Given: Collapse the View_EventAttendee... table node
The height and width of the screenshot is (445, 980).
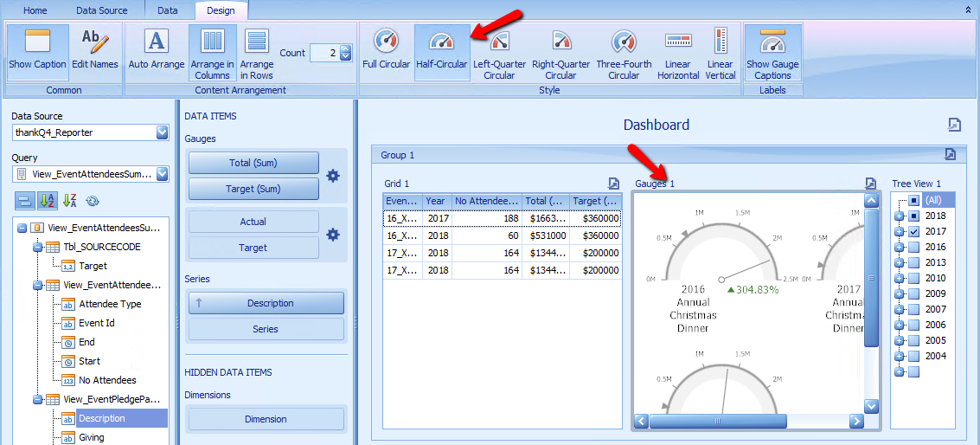Looking at the screenshot, I should point(37,286).
